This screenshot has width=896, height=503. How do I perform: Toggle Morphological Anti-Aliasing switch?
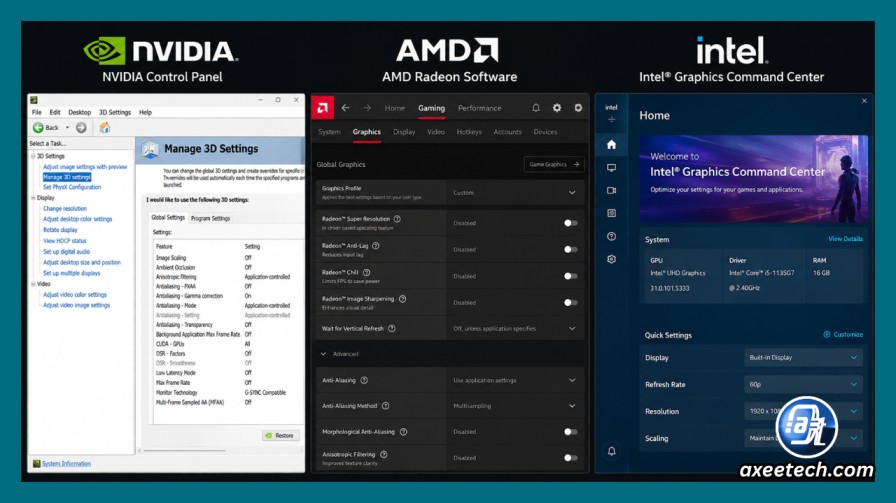(570, 432)
